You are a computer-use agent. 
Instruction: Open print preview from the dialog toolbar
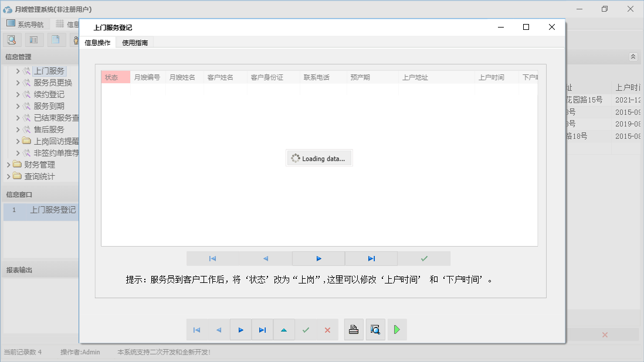(x=375, y=329)
